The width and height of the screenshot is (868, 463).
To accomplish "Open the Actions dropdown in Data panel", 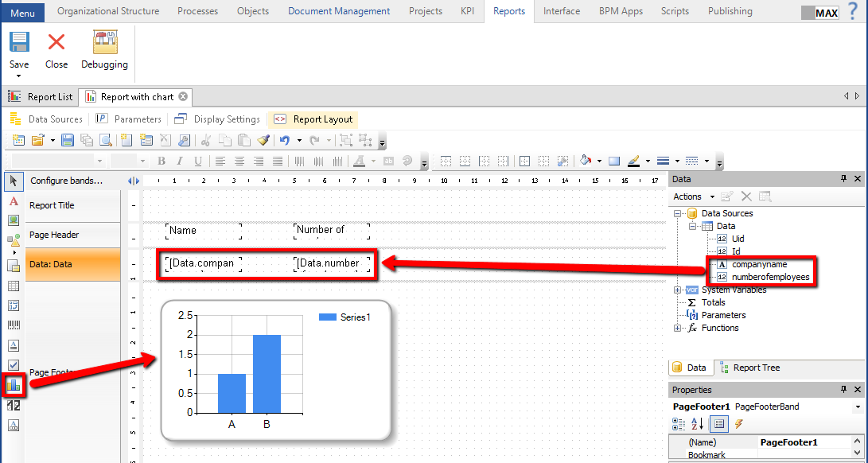I will click(x=693, y=196).
